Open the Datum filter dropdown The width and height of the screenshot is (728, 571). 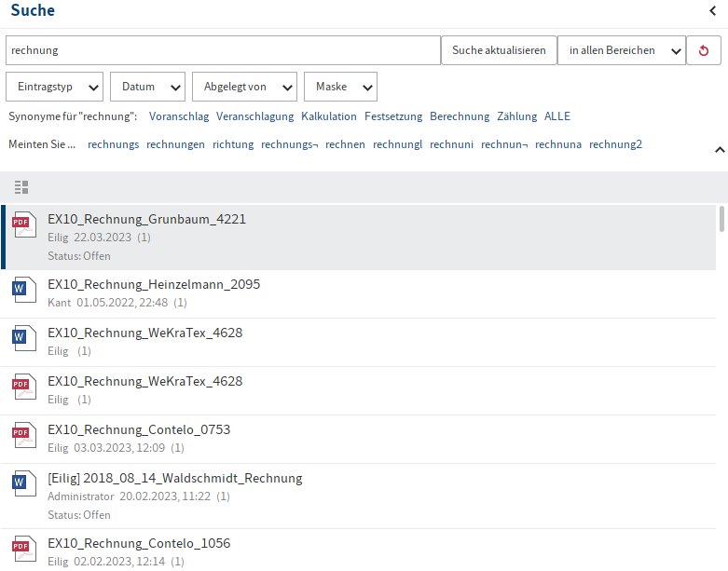[147, 87]
